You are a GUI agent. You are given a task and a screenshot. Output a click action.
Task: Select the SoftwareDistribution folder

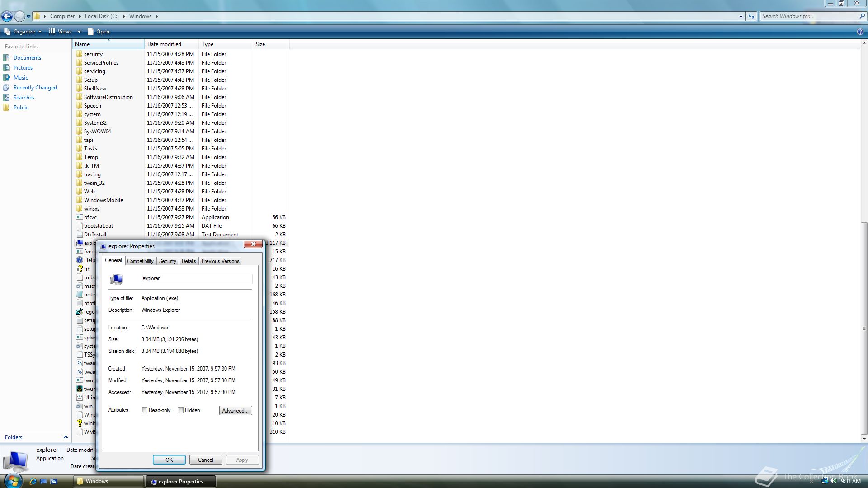point(108,97)
